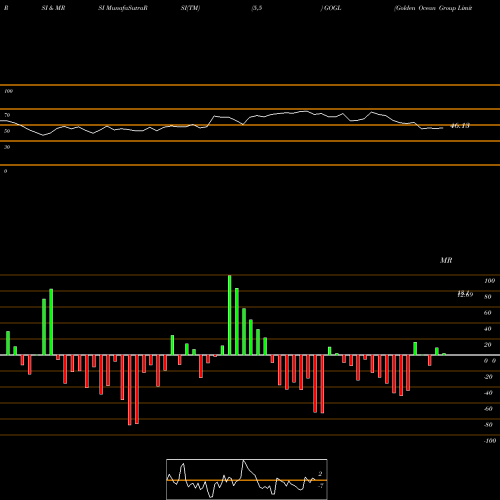The height and width of the screenshot is (500, 500).
Task: Click the 12.69 value on the MR chart
Action: click(x=465, y=295)
